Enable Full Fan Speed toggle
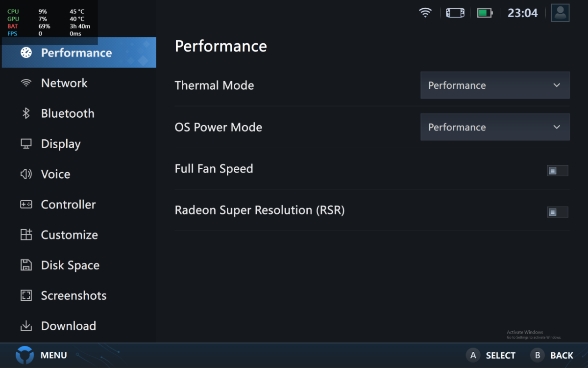 point(557,171)
